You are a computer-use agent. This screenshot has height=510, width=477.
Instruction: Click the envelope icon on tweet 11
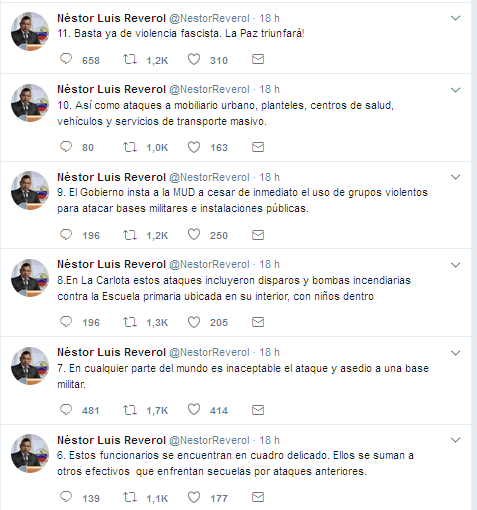[258, 59]
